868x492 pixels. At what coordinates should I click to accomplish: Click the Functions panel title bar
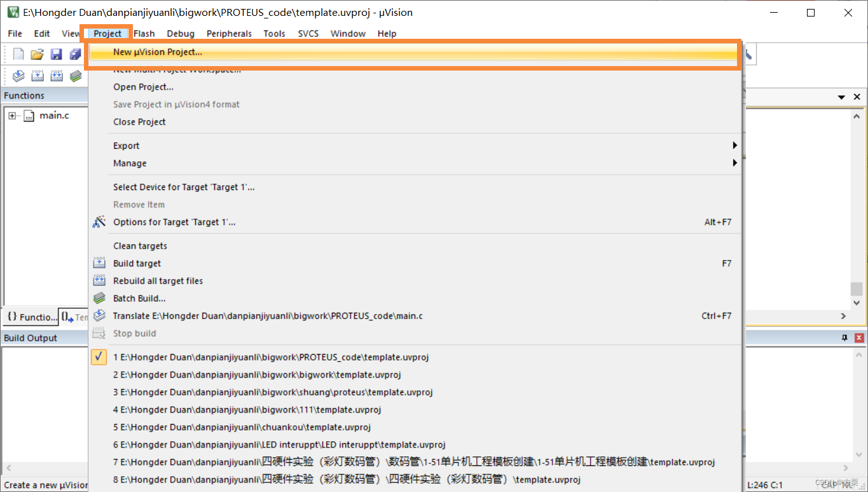(x=45, y=96)
